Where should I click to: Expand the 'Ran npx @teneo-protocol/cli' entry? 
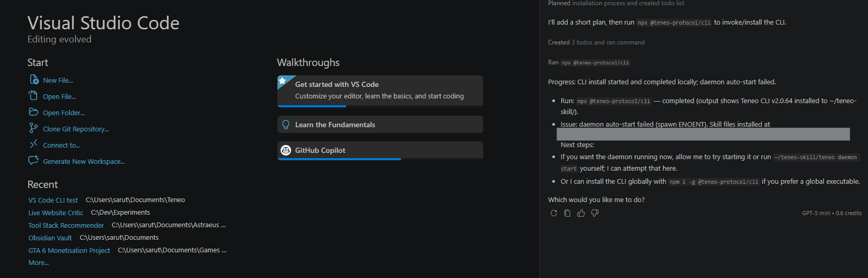(589, 62)
